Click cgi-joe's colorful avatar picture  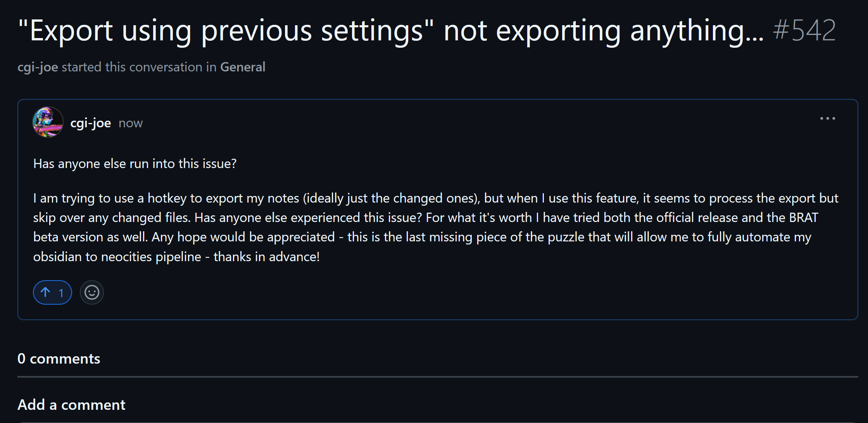[x=48, y=122]
